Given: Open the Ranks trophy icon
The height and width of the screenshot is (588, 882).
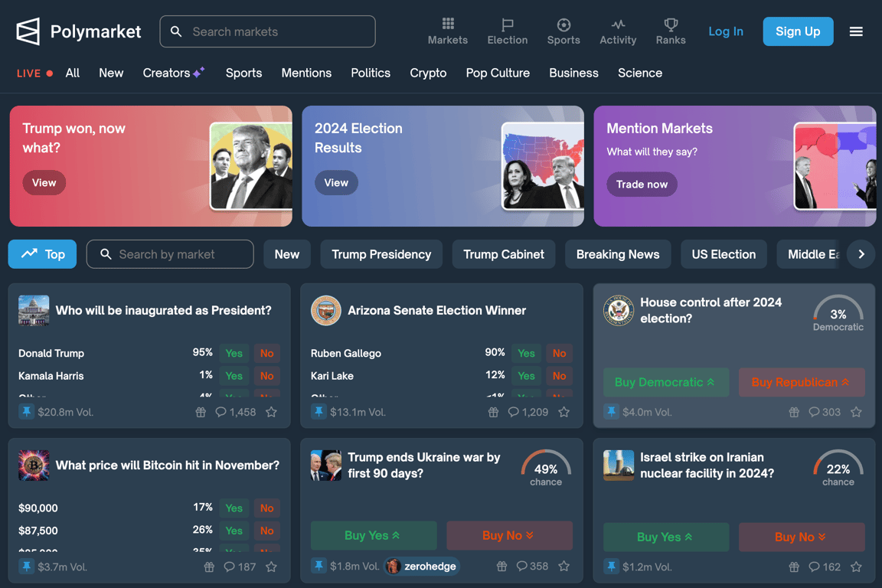Looking at the screenshot, I should click(671, 24).
